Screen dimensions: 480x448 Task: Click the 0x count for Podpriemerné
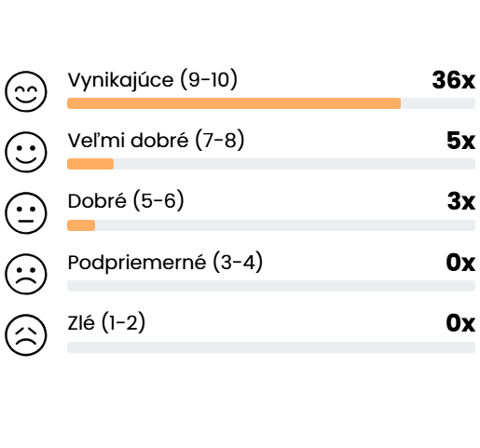pyautogui.click(x=460, y=263)
